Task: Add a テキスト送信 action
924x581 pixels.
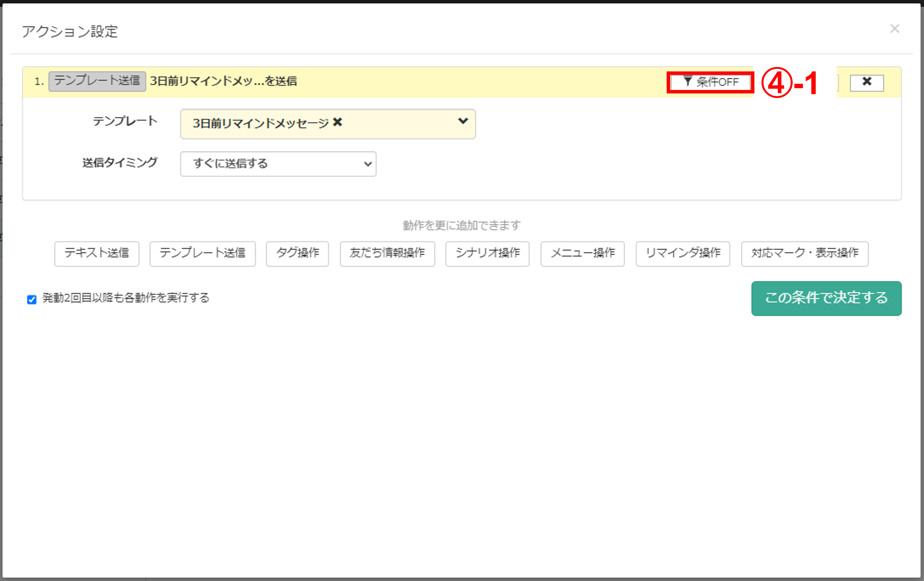Action: point(97,254)
